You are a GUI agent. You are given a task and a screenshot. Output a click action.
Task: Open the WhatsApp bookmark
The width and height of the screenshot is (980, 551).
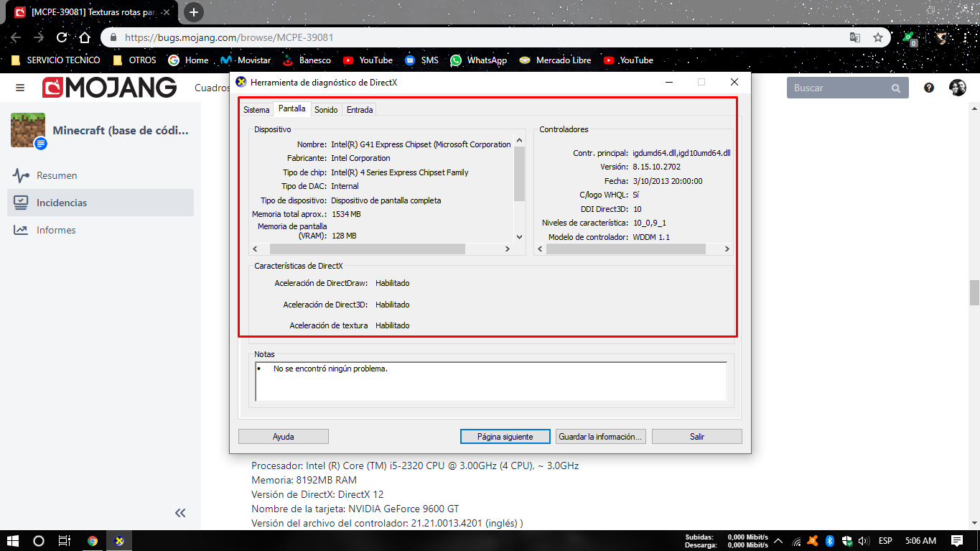point(479,60)
